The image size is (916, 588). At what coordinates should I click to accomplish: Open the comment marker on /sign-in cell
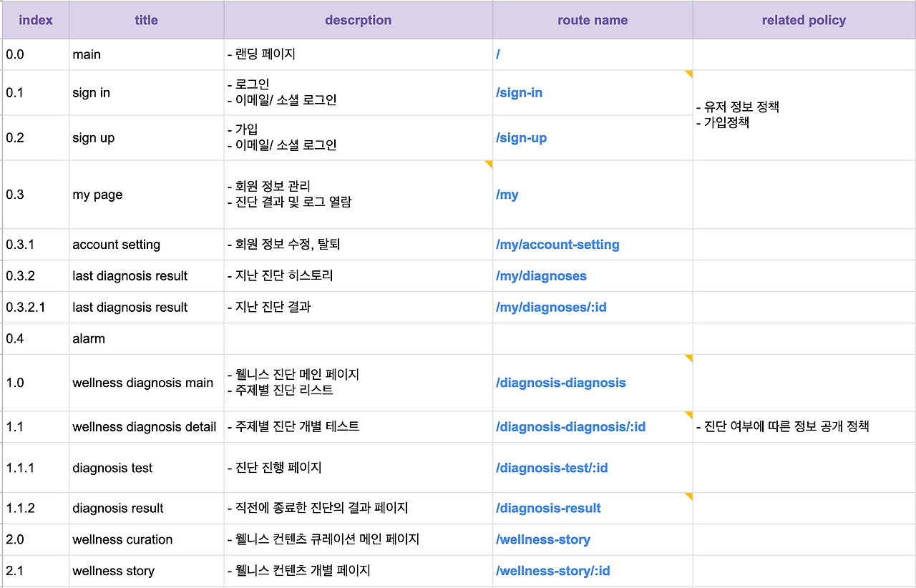pyautogui.click(x=688, y=74)
